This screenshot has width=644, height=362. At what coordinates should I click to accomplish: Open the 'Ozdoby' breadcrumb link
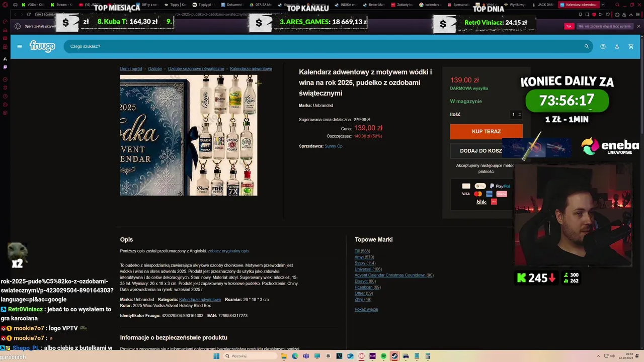155,69
